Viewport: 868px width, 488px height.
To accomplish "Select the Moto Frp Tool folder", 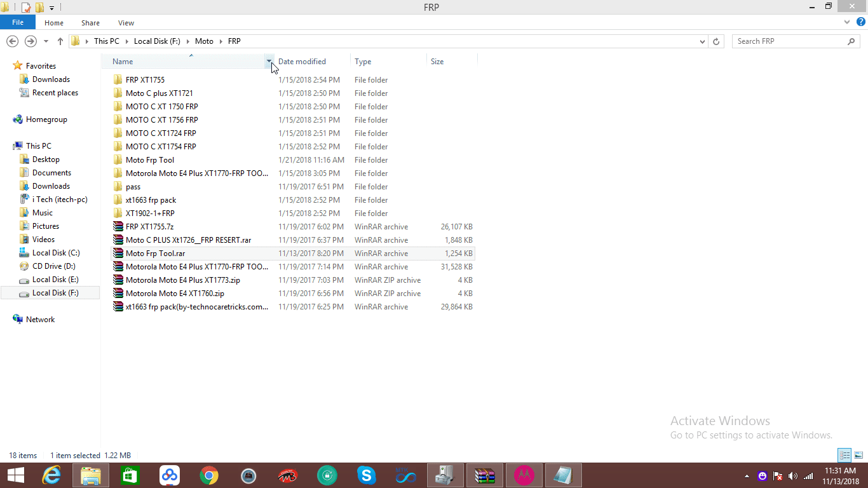I will 149,160.
